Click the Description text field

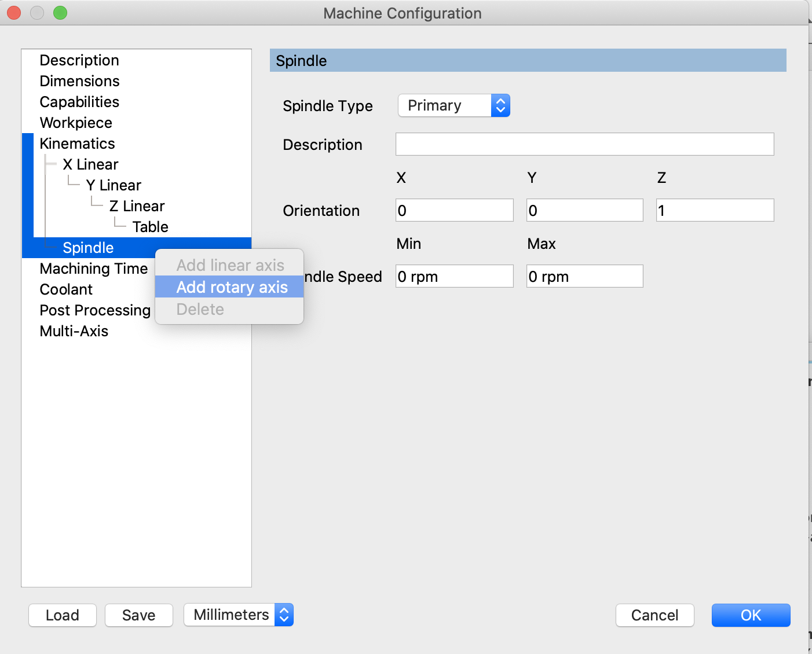pos(584,144)
